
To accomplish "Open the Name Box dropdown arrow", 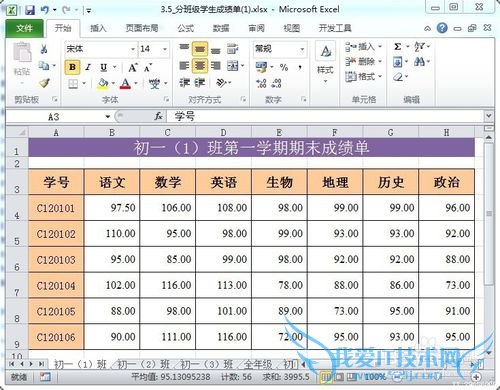I will point(108,117).
